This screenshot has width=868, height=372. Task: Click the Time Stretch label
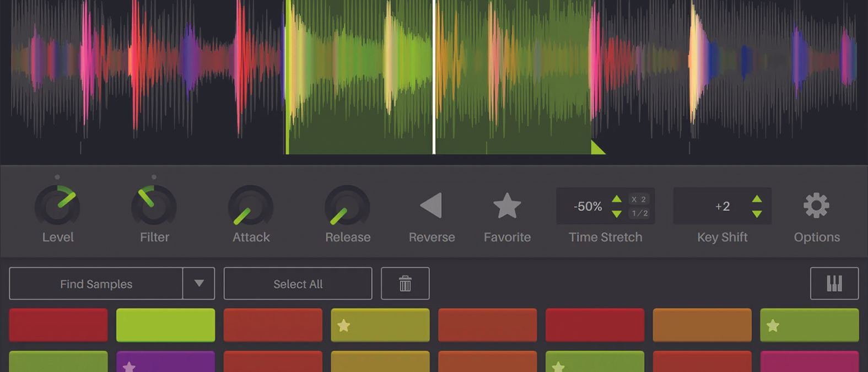[x=605, y=237]
